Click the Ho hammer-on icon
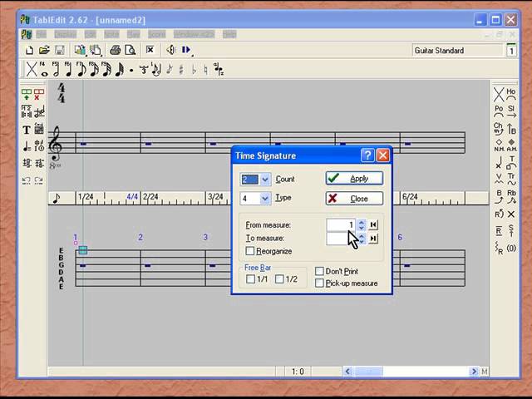Screen dimensions: 532x399 coord(511,94)
